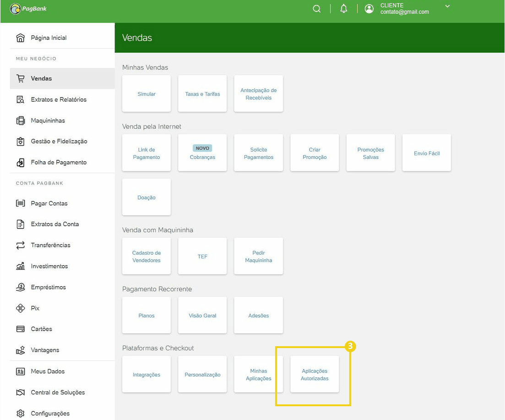Click the Pagar Contas barcode icon

click(20, 203)
